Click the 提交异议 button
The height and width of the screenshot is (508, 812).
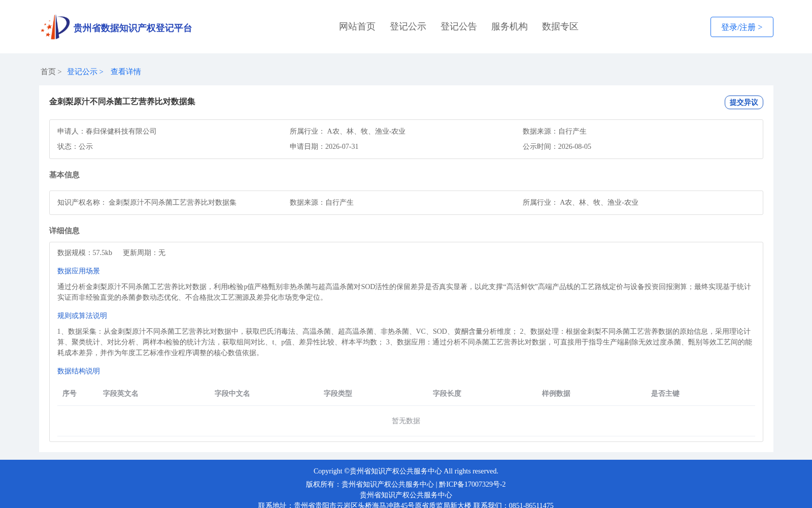pos(744,102)
